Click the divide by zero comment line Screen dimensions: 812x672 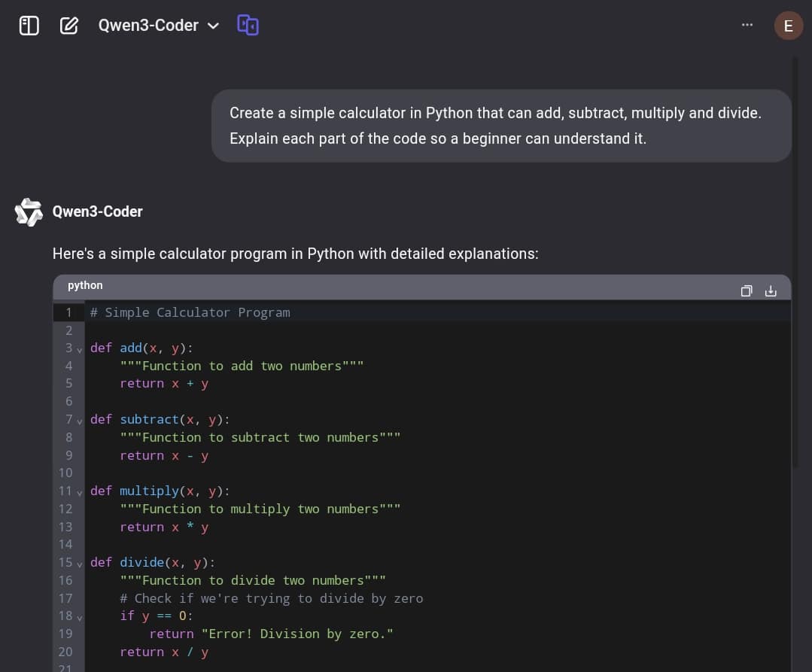coord(272,598)
